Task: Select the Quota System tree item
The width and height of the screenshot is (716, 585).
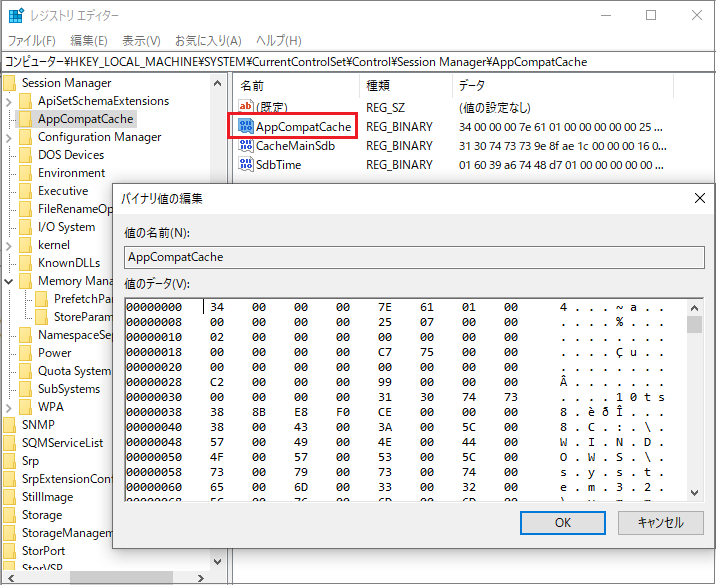Action: click(x=74, y=371)
